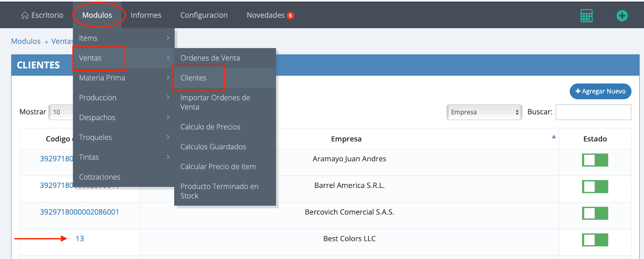Choose Calculo de Precios menu entry
The height and width of the screenshot is (259, 644).
click(x=210, y=127)
